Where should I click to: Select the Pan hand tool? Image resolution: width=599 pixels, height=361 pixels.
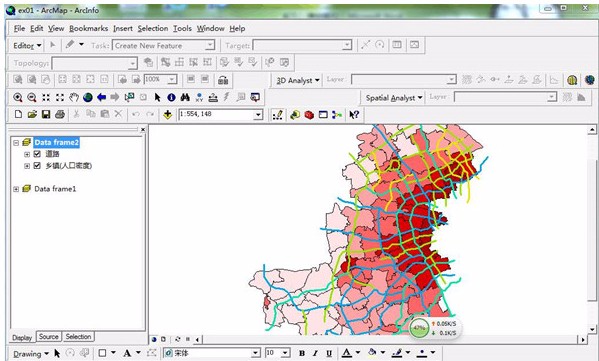74,97
